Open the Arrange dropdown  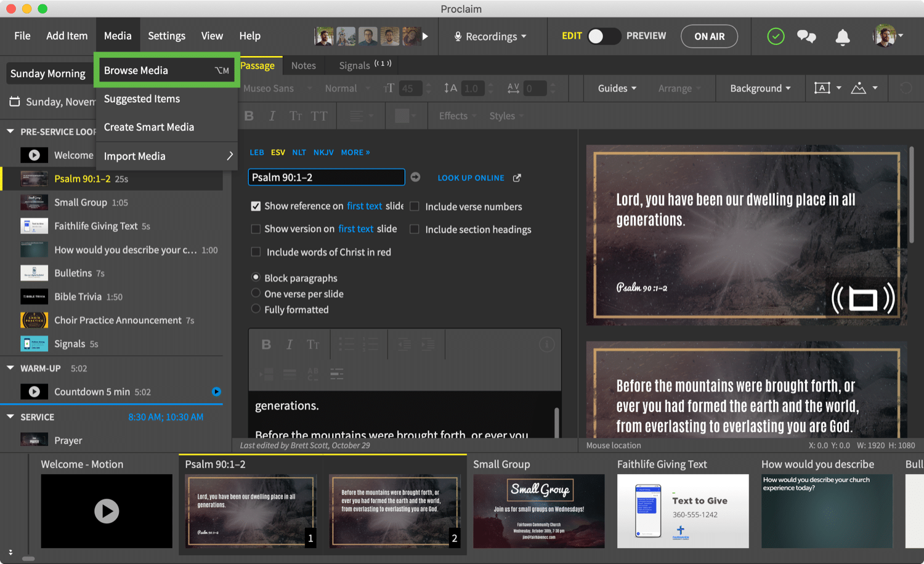(x=679, y=88)
